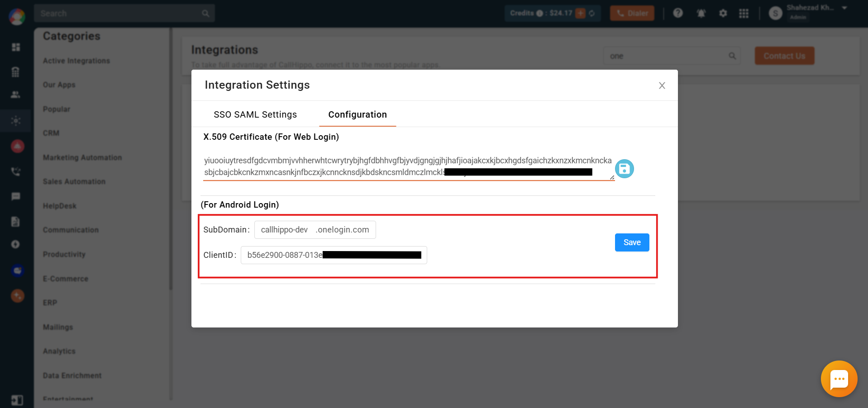Viewport: 868px width, 408px height.
Task: Click the blue Save button
Action: (632, 242)
